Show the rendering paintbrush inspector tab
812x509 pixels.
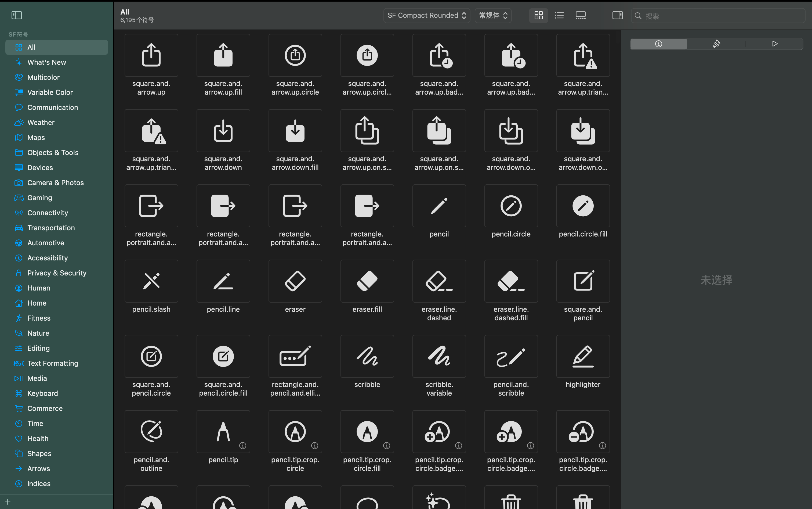point(716,44)
